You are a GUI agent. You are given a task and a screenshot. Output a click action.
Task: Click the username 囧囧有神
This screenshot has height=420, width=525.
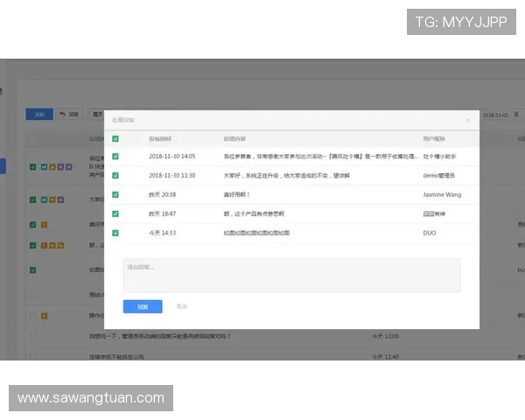(x=434, y=213)
